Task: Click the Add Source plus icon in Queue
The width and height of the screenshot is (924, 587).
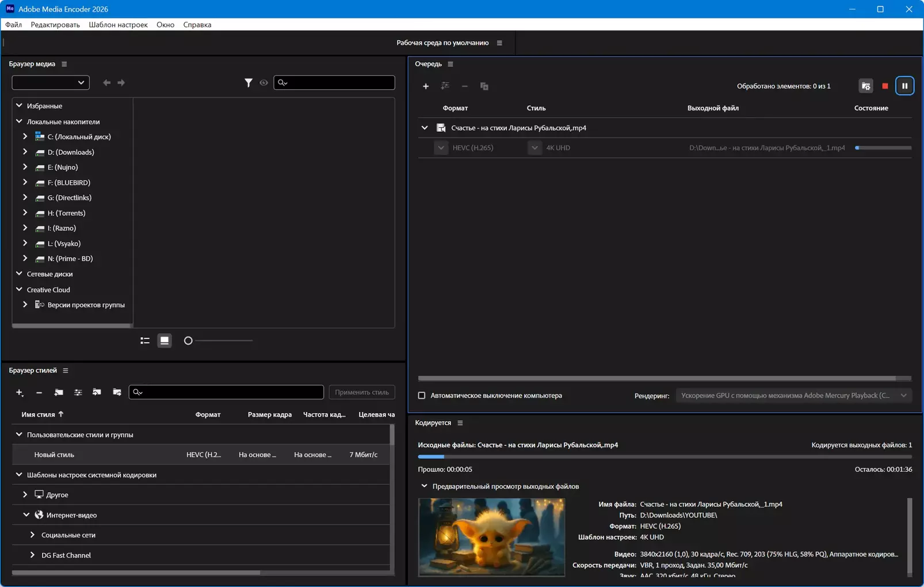Action: coord(426,86)
